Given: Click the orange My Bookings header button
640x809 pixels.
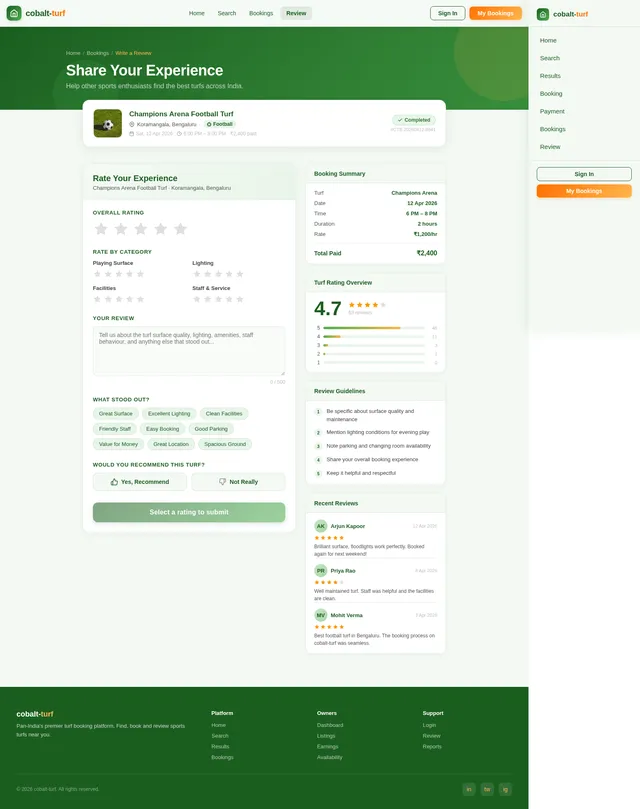Looking at the screenshot, I should [495, 13].
